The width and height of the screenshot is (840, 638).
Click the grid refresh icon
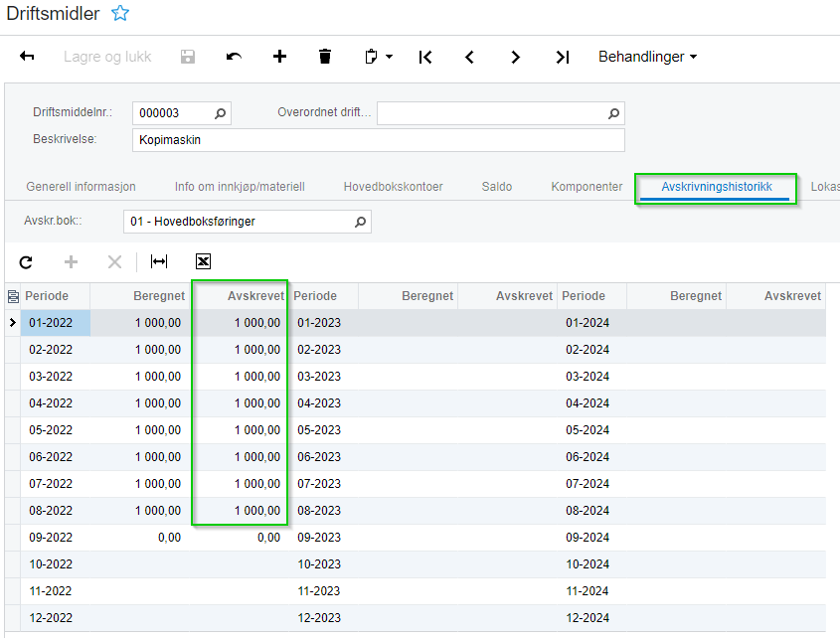pyautogui.click(x=26, y=261)
